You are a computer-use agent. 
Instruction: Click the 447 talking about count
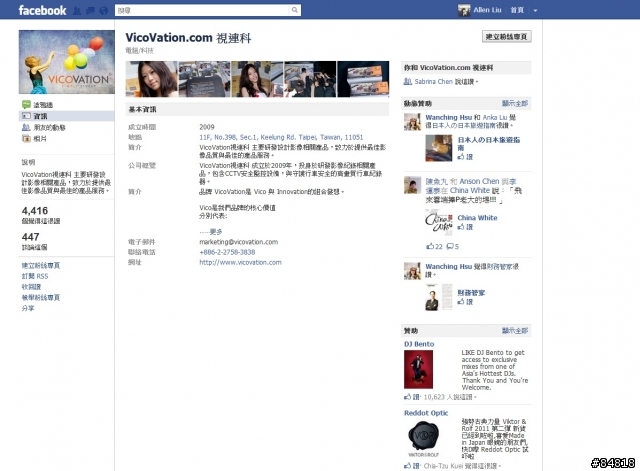[31, 237]
